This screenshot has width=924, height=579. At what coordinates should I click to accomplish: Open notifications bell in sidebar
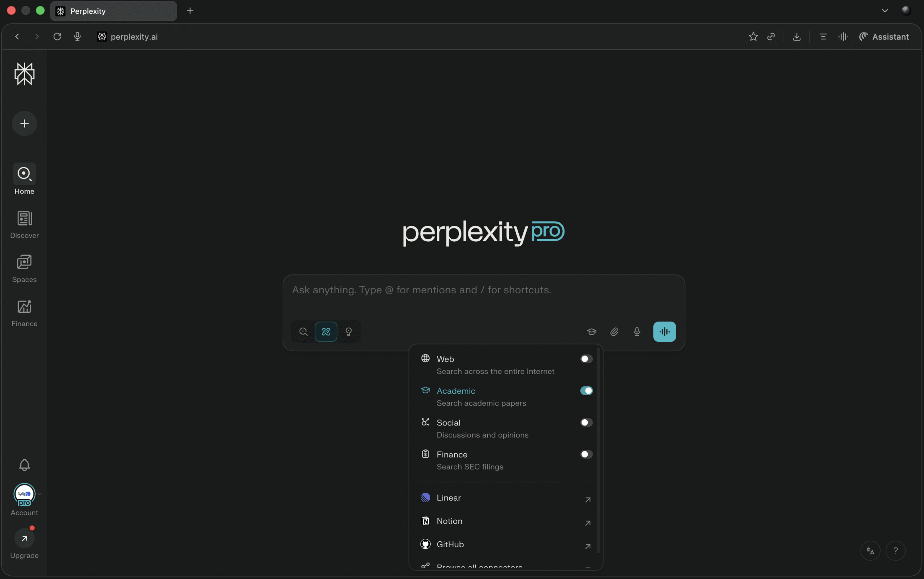tap(25, 465)
